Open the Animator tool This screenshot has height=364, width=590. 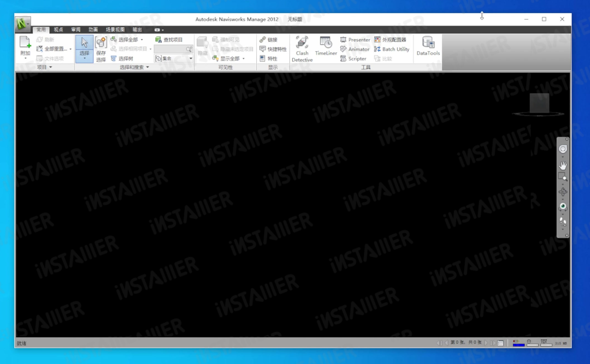tap(355, 49)
